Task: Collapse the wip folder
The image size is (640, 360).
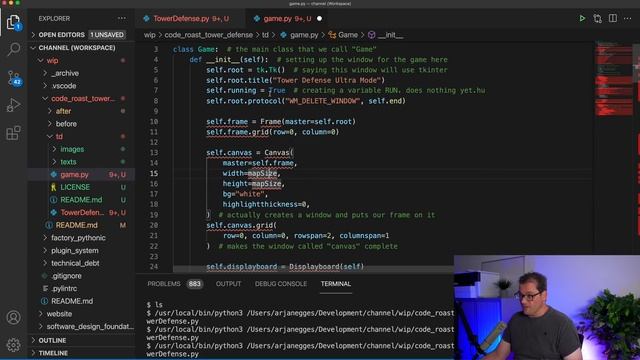Action: coord(81,60)
